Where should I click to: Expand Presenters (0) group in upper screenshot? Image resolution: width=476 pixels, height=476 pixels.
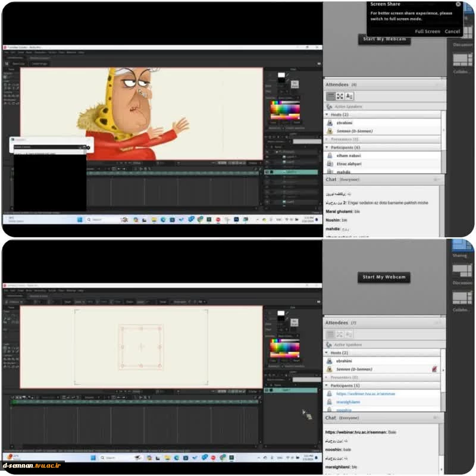pos(327,139)
